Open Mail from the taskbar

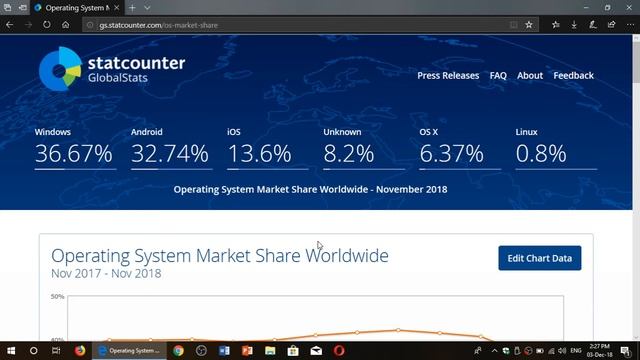[x=316, y=351]
